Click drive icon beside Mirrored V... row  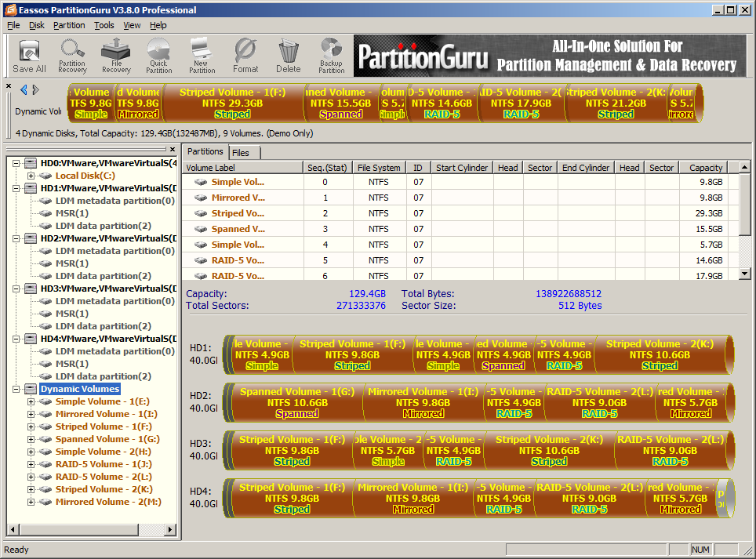click(201, 198)
